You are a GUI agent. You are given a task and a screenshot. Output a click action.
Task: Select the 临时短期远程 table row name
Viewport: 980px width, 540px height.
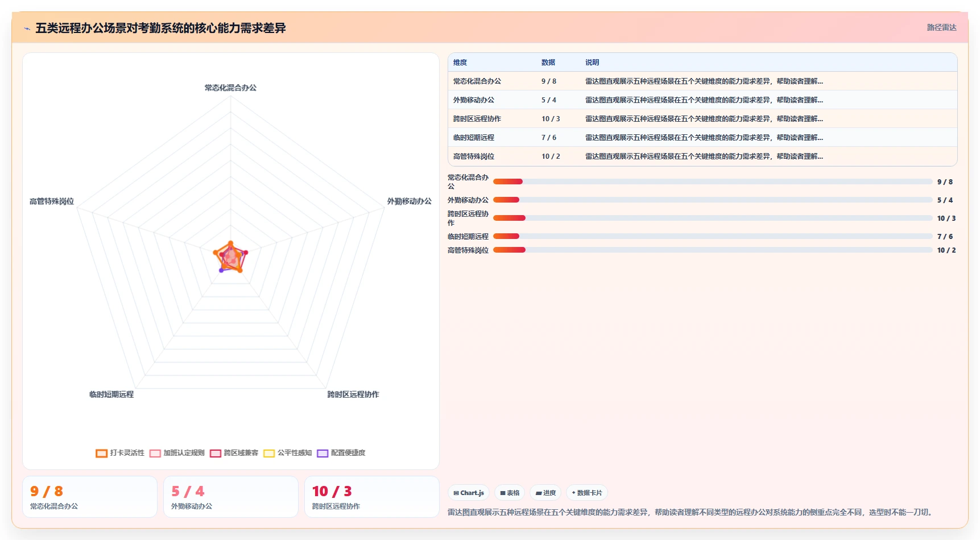tap(474, 138)
